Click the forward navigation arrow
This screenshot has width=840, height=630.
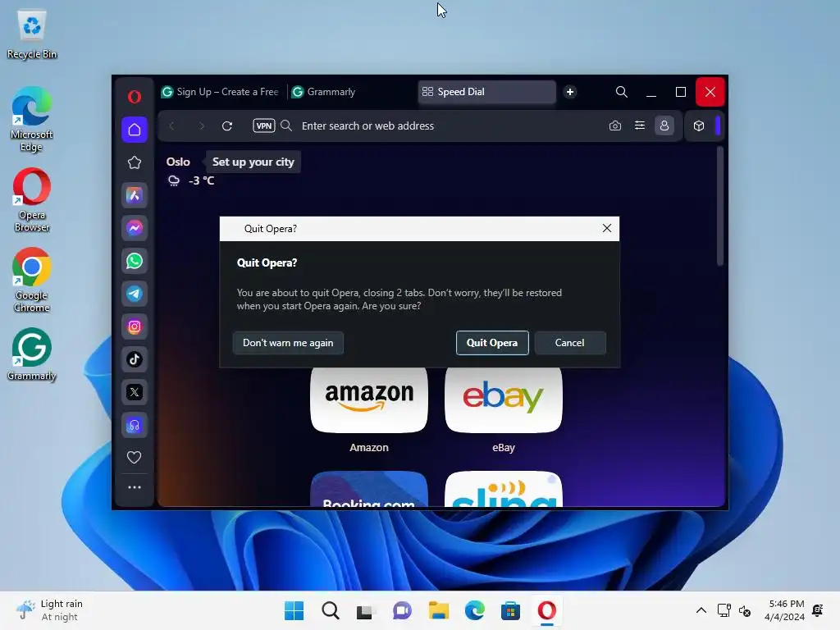pos(202,126)
